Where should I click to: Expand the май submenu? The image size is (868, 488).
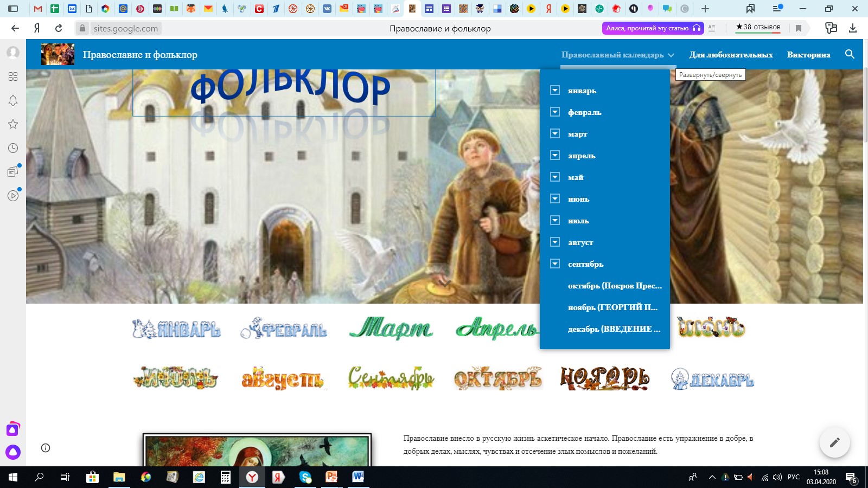click(554, 177)
